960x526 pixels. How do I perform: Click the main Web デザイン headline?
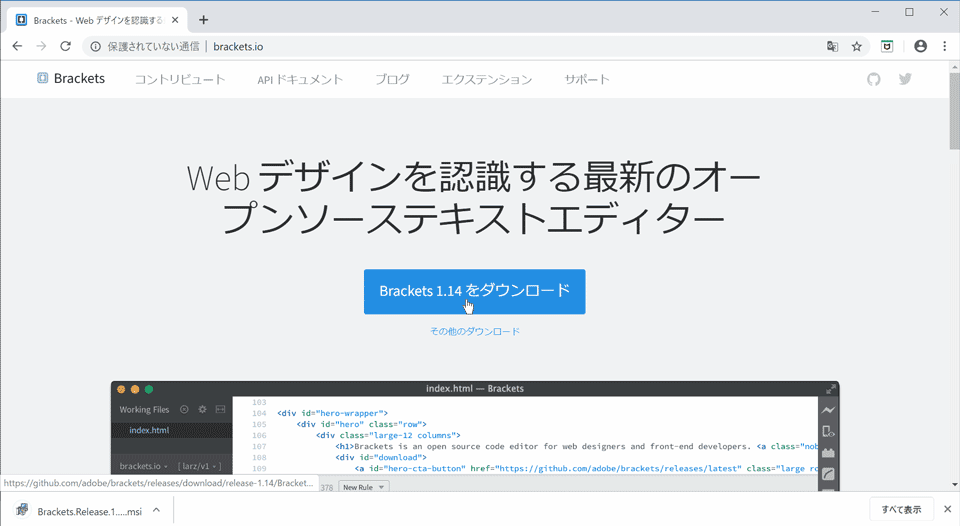(474, 198)
